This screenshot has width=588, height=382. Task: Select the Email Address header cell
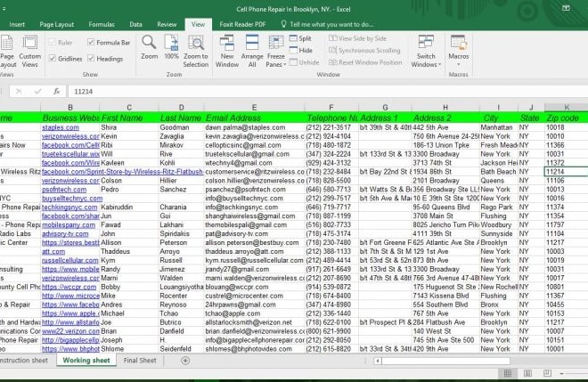click(254, 118)
